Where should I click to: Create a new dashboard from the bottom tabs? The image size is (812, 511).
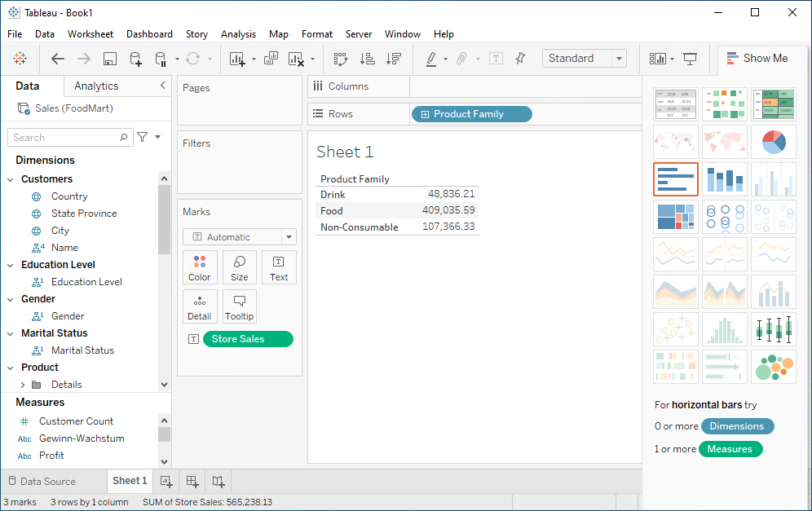click(192, 482)
